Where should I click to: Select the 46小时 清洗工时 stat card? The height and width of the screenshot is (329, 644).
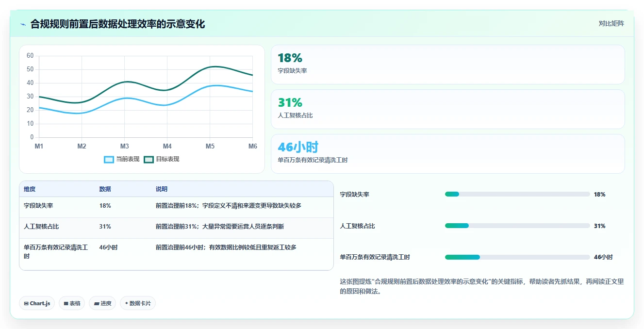click(447, 154)
